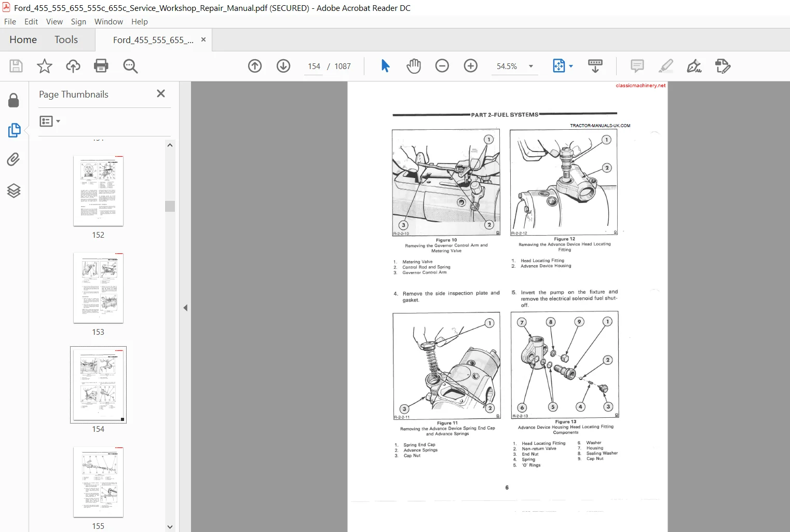Go to next page arrow
This screenshot has height=532, width=790.
(283, 66)
